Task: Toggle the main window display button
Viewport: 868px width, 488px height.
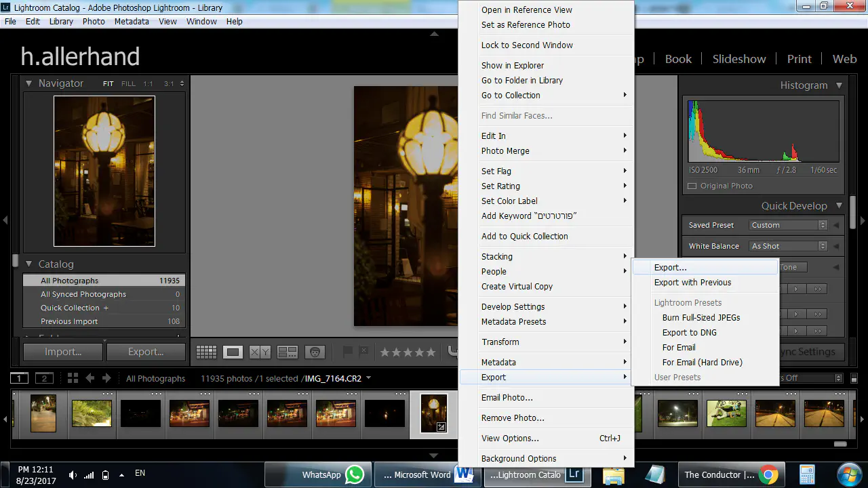Action: tap(20, 378)
